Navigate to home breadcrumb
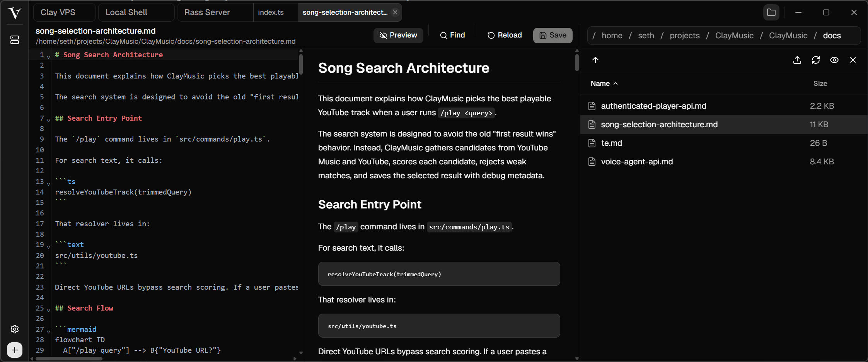Image resolution: width=868 pixels, height=362 pixels. tap(612, 36)
